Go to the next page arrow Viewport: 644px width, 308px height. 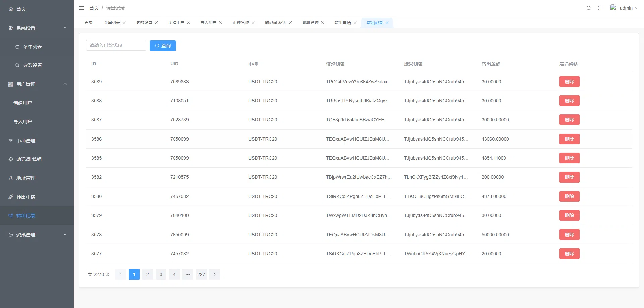tap(215, 274)
